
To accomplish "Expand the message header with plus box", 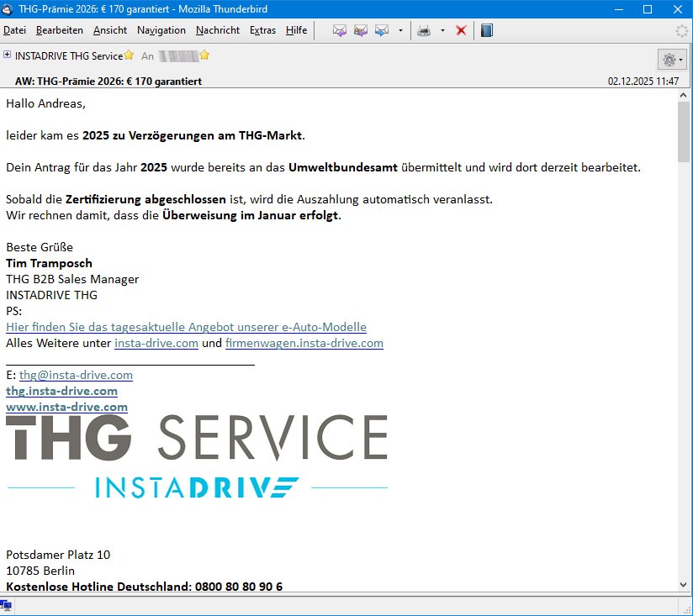I will (8, 55).
